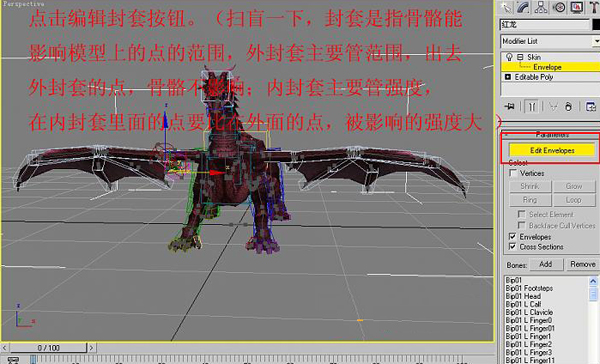Click the frame 0 marker on the track bar
This screenshot has width=600, height=364.
pos(33,360)
